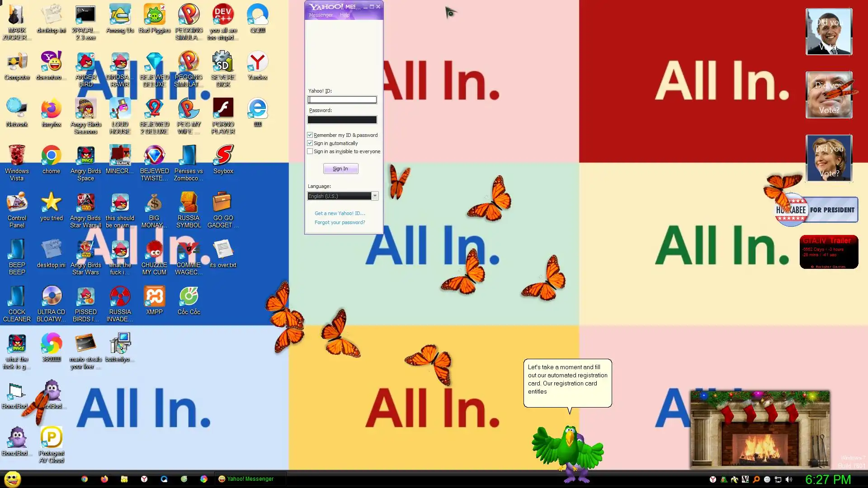Click 'Get a new Yahoo! ID' link
This screenshot has height=488, width=868.
click(340, 213)
